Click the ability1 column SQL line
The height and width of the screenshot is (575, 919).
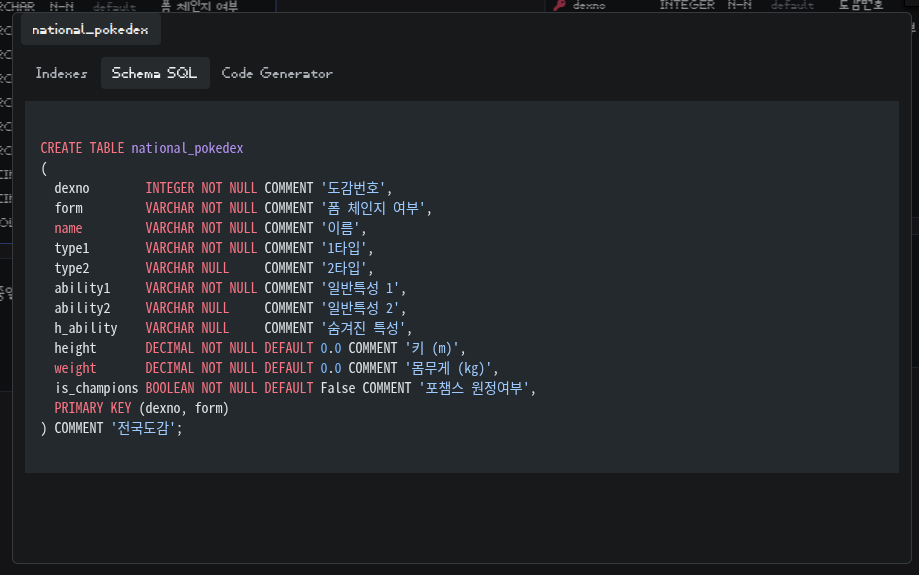click(x=230, y=288)
